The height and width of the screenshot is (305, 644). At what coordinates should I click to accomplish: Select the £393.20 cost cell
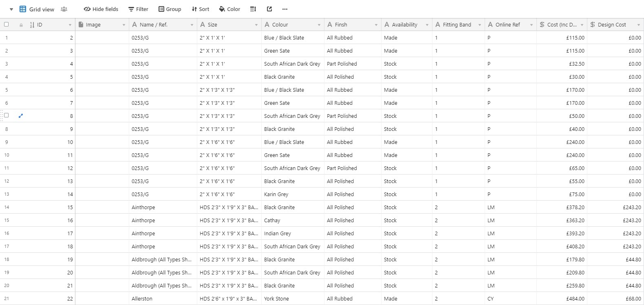click(562, 233)
